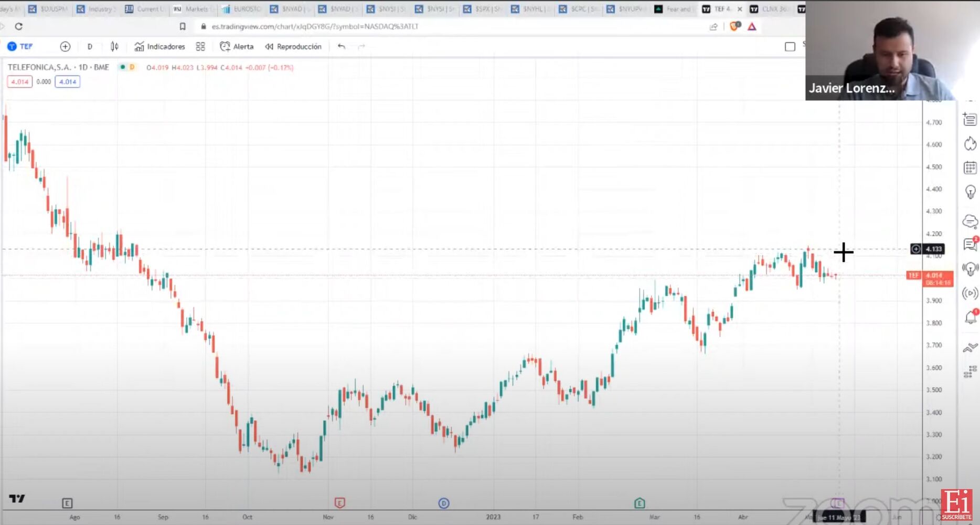The image size is (980, 525).
Task: Start bar Reproducción replay mode
Action: pos(293,47)
